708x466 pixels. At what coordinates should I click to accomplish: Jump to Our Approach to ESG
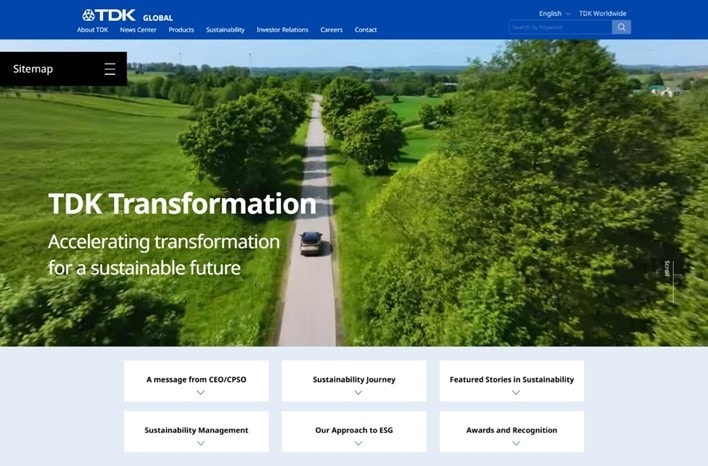click(x=354, y=432)
